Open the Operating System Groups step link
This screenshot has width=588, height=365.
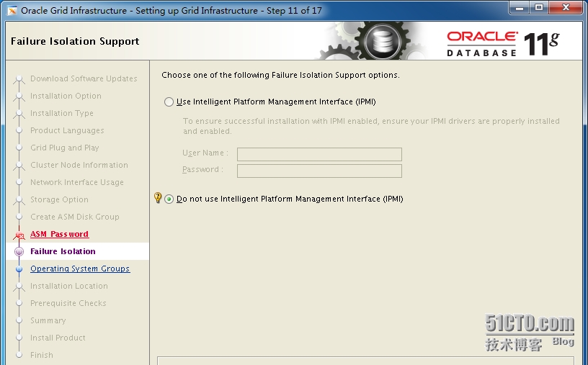click(80, 269)
